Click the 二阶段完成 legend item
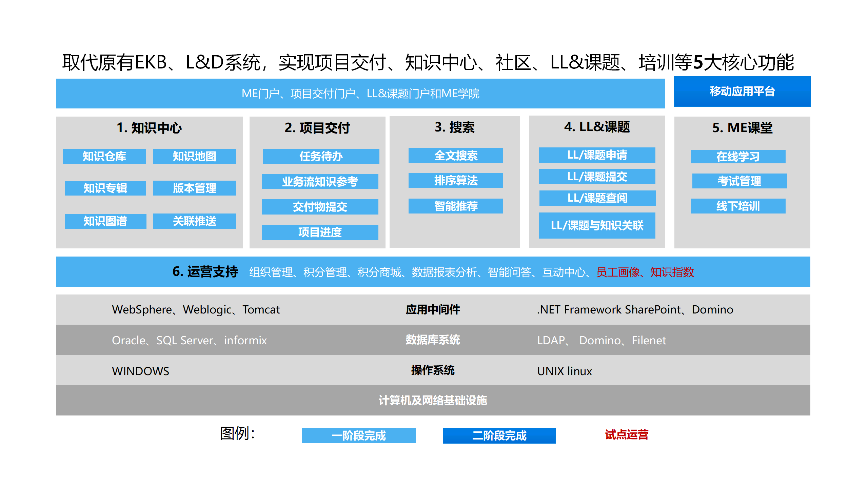868x488 pixels. [499, 436]
